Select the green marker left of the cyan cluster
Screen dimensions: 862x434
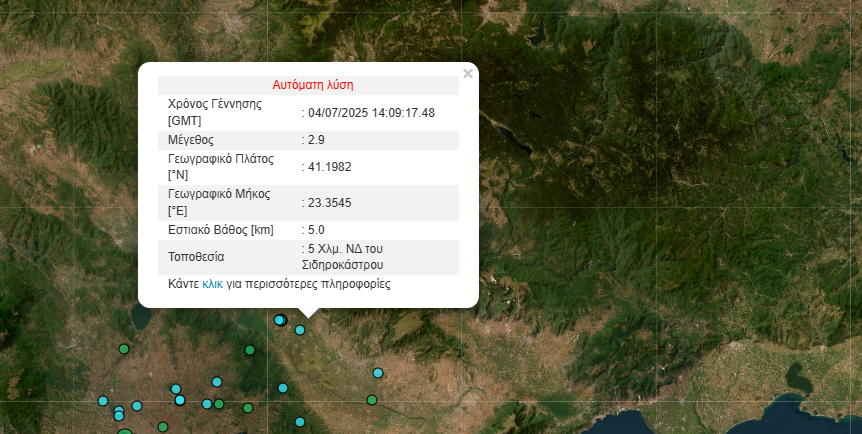(250, 350)
